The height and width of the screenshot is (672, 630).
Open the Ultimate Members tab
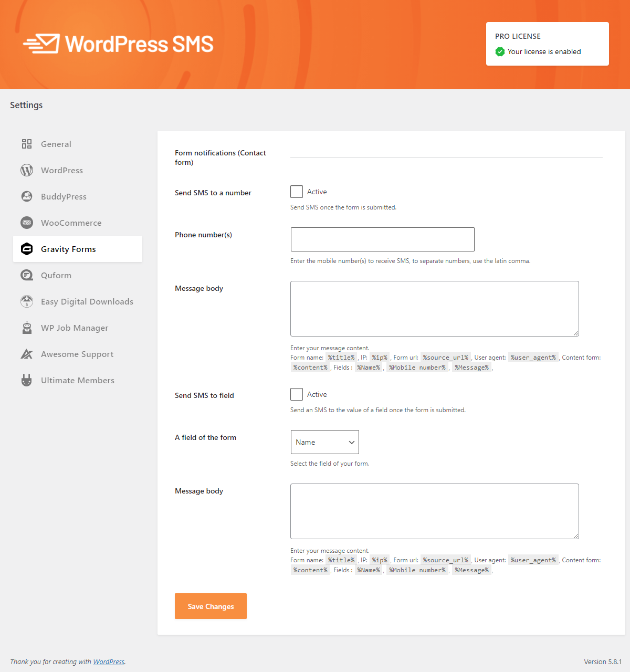tap(78, 380)
